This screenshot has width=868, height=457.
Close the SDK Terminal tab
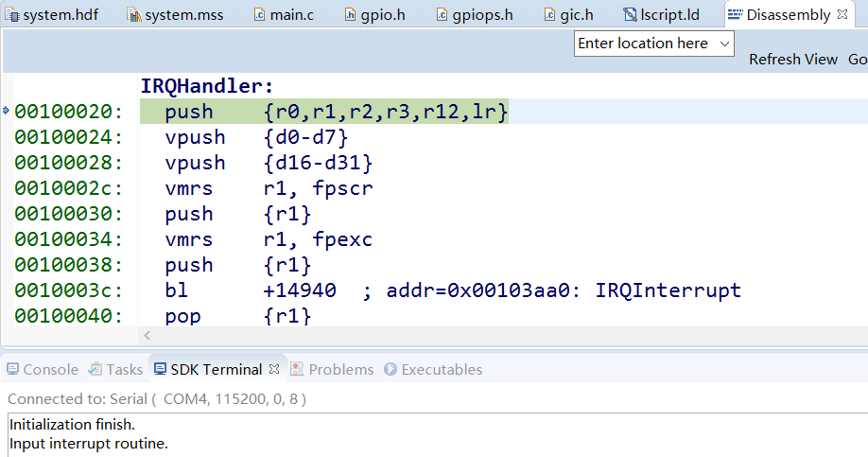(274, 369)
